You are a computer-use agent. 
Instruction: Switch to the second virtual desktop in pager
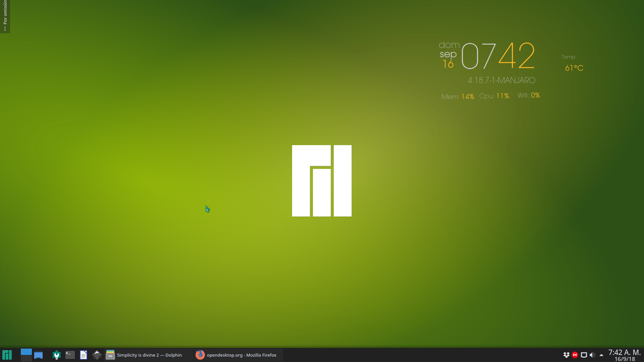tap(26, 358)
